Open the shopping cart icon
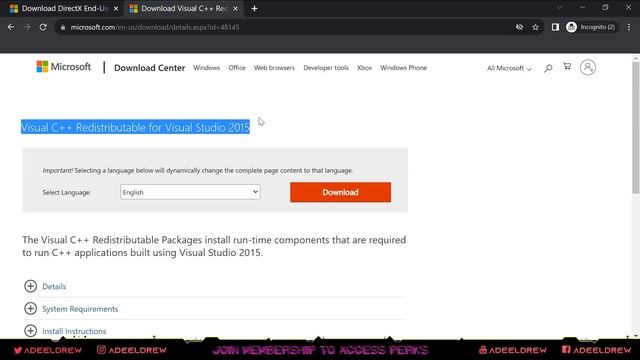The height and width of the screenshot is (360, 640). (567, 66)
